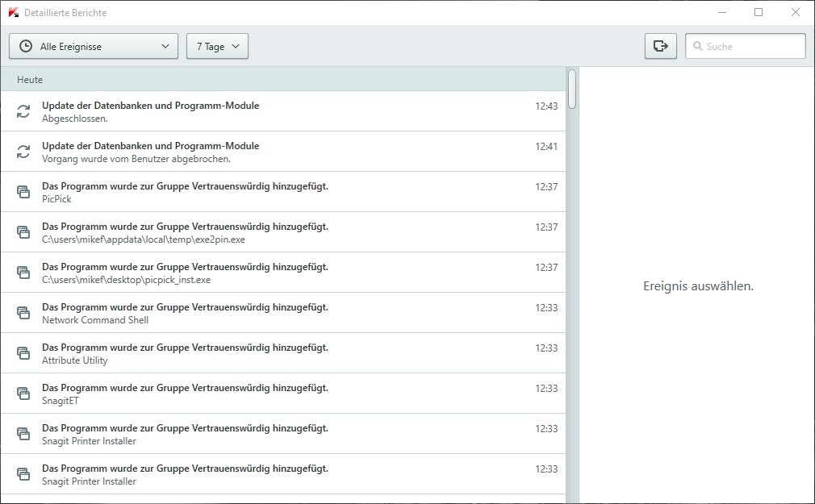
Task: Click program icon beside exe2pin.exe entry
Action: [x=23, y=232]
